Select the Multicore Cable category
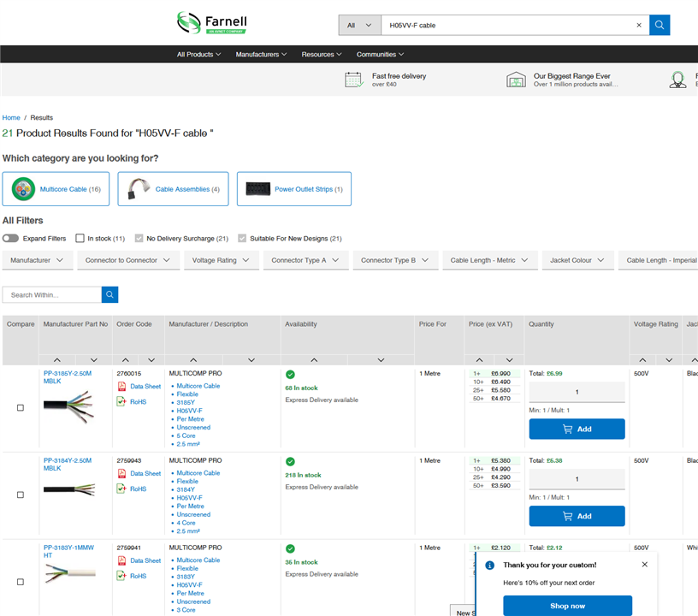 56,189
